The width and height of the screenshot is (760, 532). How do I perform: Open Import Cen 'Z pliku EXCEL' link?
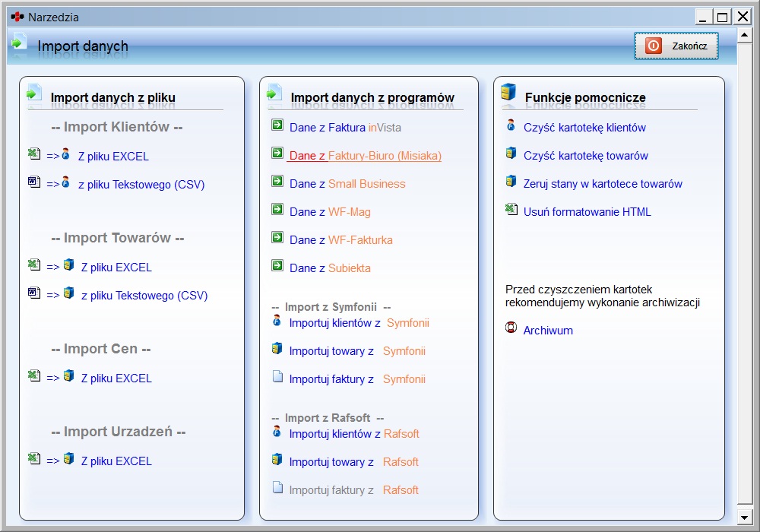pos(116,378)
